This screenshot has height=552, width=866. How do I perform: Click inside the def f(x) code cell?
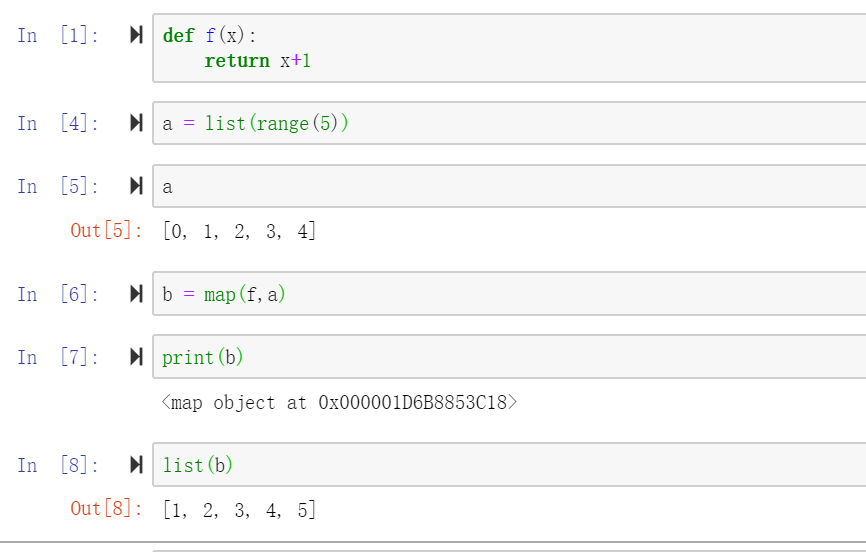[x=509, y=48]
